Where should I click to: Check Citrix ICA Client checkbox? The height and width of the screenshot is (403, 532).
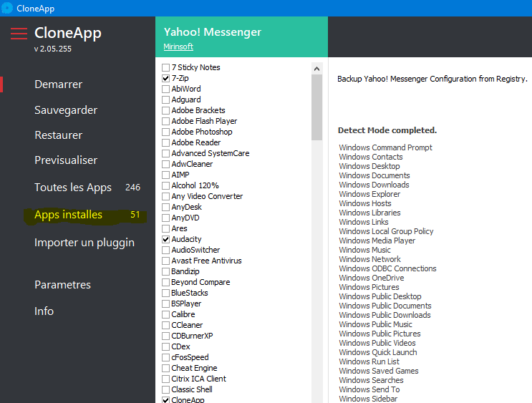tap(165, 379)
